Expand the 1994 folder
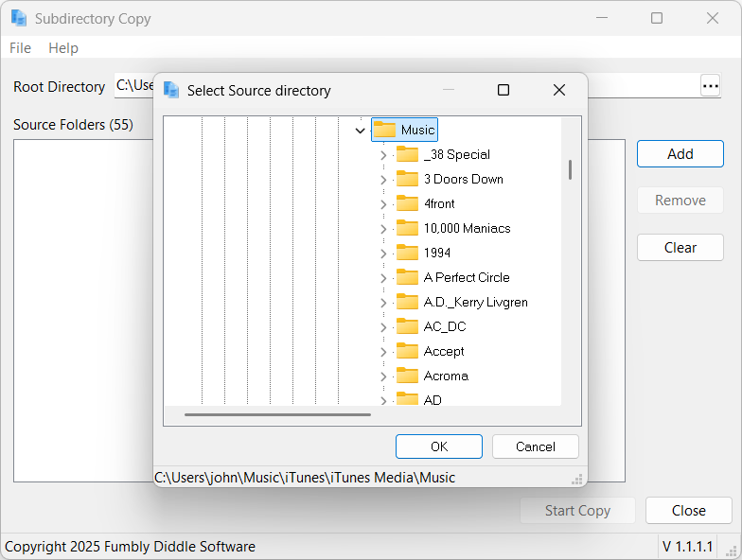Viewport: 742px width, 560px height. point(383,254)
